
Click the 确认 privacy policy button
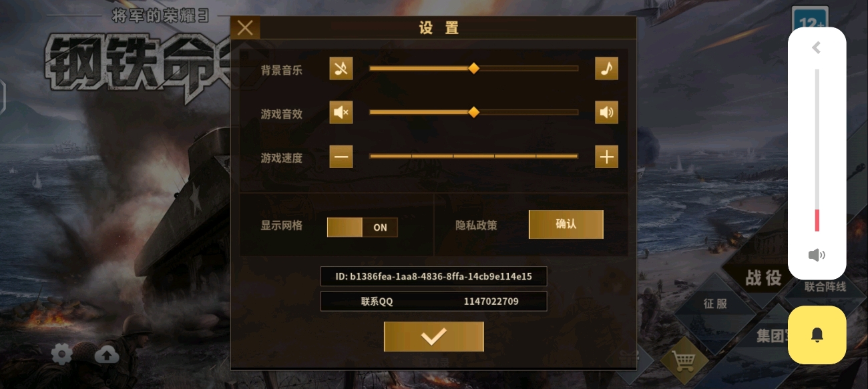[x=566, y=224]
